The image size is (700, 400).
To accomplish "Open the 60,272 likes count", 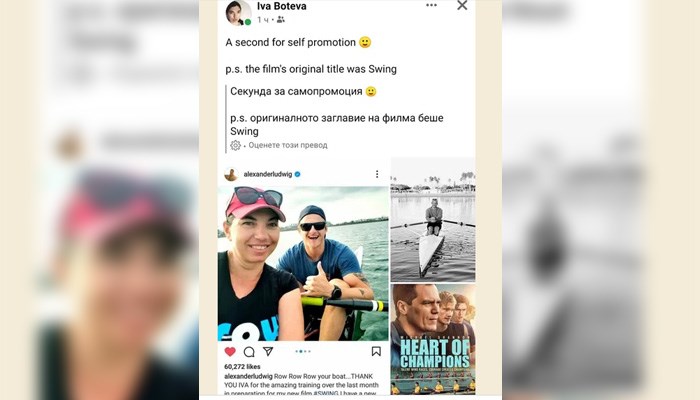I will click(242, 367).
